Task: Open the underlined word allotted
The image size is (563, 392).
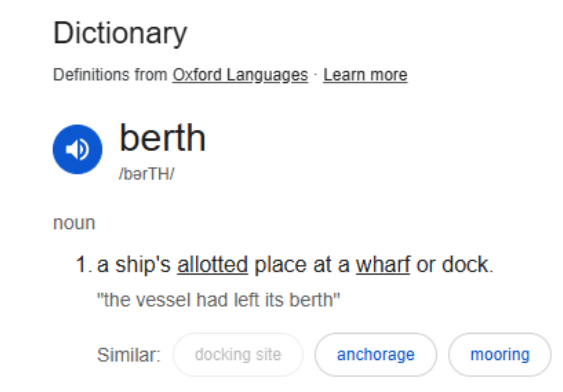Action: [x=212, y=264]
